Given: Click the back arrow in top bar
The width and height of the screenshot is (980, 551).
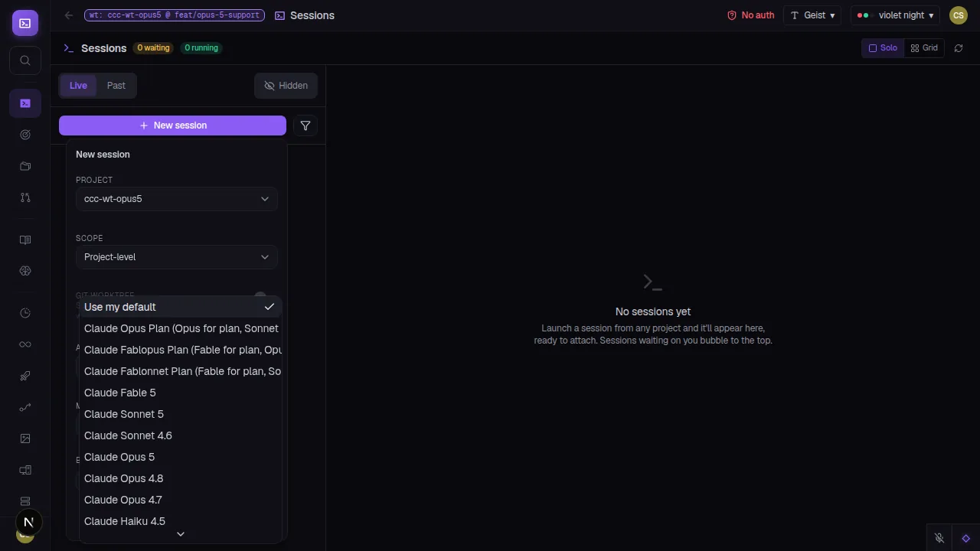Looking at the screenshot, I should click(69, 15).
